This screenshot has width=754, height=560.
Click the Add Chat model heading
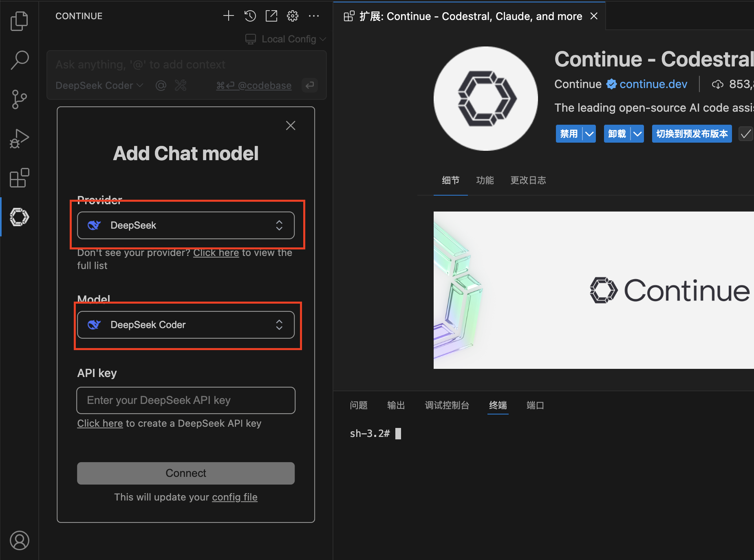[186, 153]
